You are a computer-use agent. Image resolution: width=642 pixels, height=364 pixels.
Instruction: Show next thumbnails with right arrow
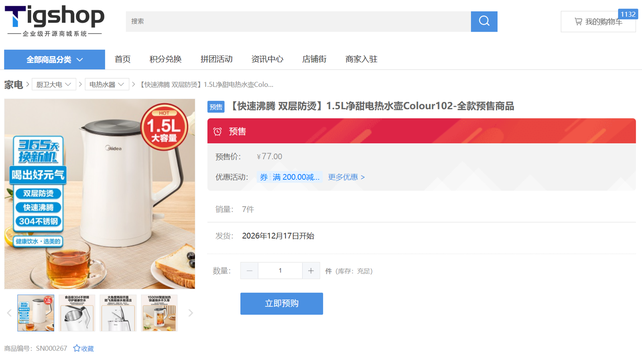pyautogui.click(x=191, y=313)
